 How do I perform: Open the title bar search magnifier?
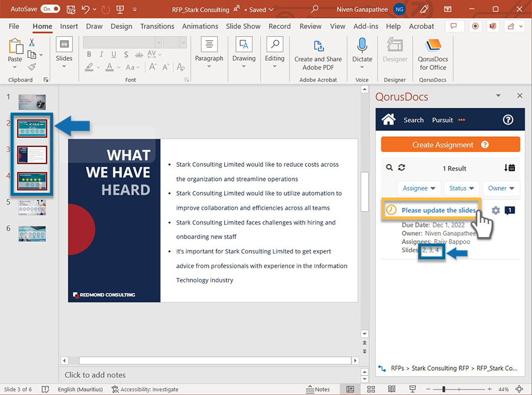315,9
